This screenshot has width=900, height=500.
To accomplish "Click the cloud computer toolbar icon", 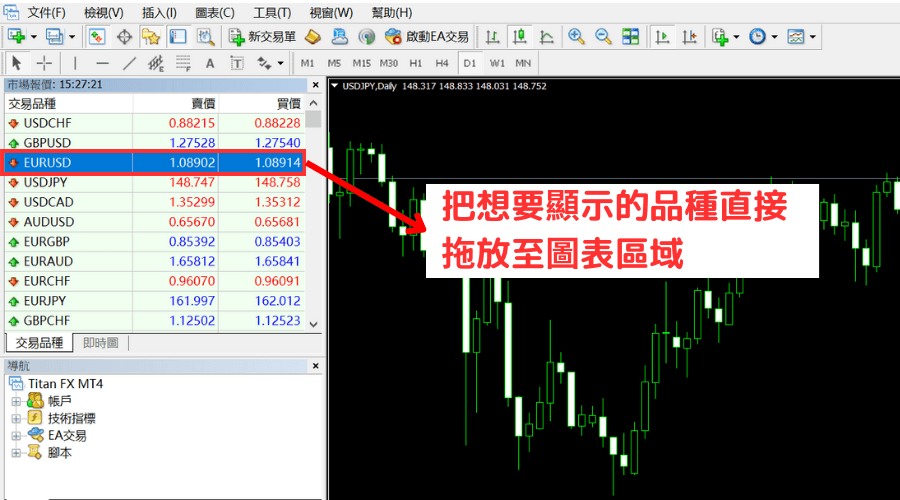I will point(340,37).
